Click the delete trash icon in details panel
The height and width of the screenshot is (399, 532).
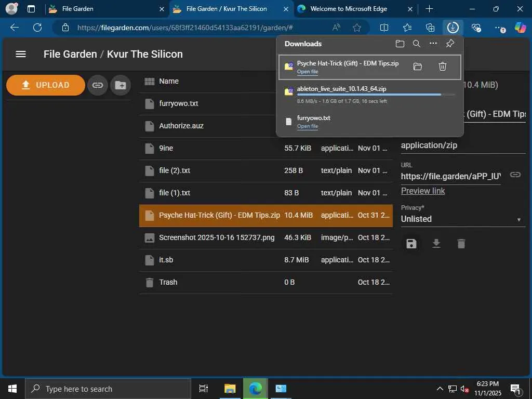[x=461, y=244]
